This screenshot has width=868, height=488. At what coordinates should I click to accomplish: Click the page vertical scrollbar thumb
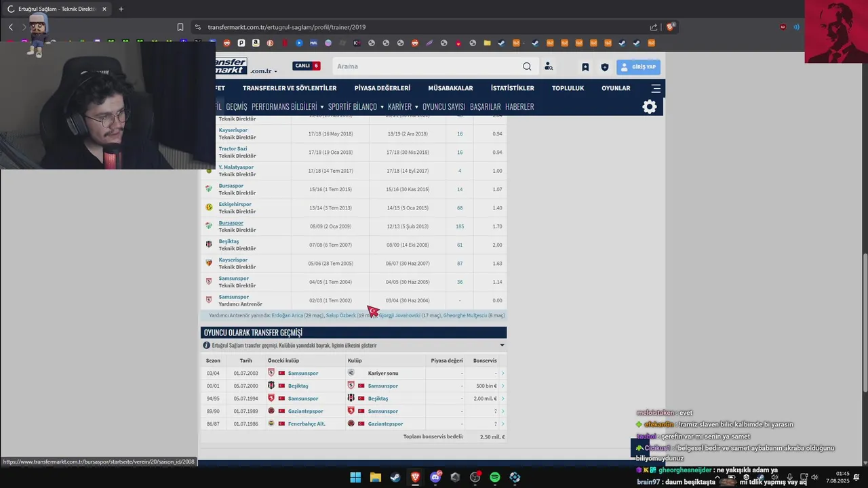coord(865,322)
